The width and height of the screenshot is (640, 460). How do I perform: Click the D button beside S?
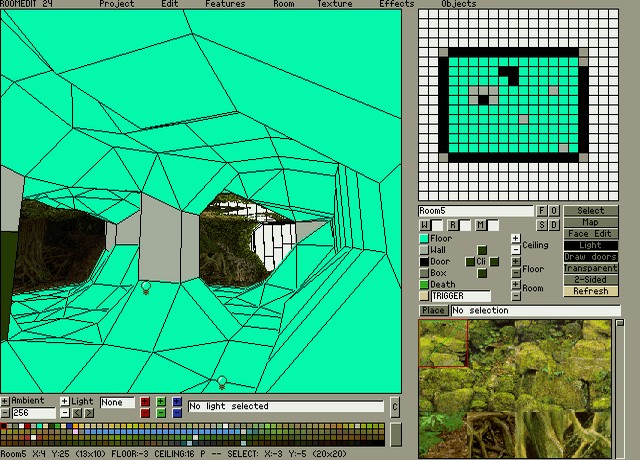point(554,225)
